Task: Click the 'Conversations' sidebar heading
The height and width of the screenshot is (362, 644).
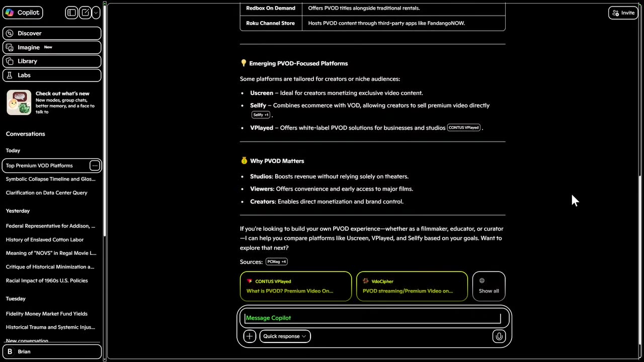Action: click(x=26, y=134)
